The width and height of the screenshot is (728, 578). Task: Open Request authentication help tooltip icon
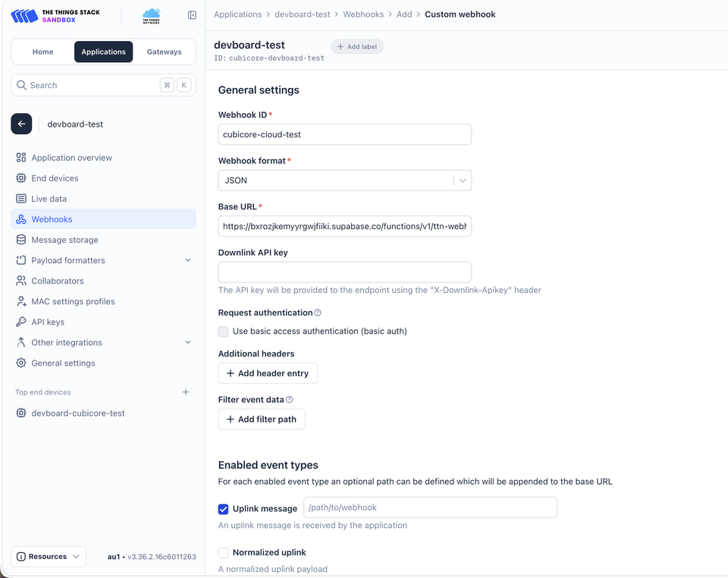tap(318, 313)
